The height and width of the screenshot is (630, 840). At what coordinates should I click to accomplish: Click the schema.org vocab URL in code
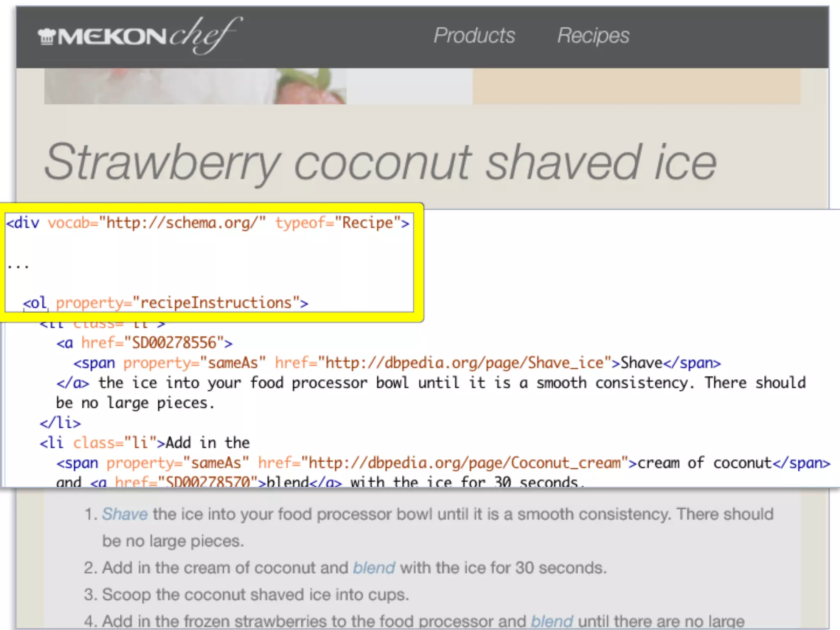pyautogui.click(x=183, y=223)
